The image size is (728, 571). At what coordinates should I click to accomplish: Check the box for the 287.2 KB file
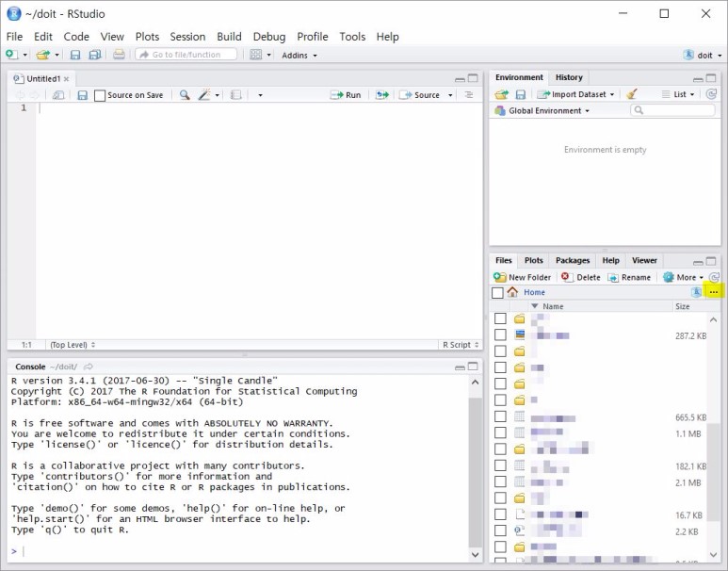(500, 335)
